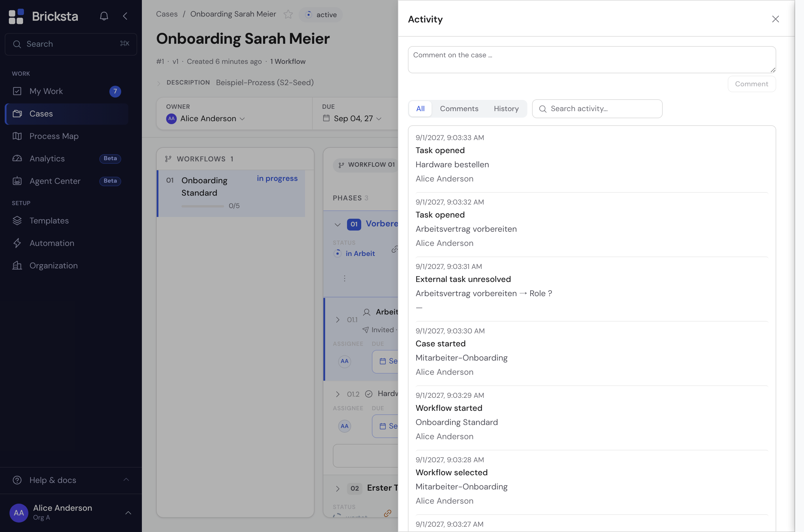Open Agent Center
The width and height of the screenshot is (804, 532).
pyautogui.click(x=67, y=181)
